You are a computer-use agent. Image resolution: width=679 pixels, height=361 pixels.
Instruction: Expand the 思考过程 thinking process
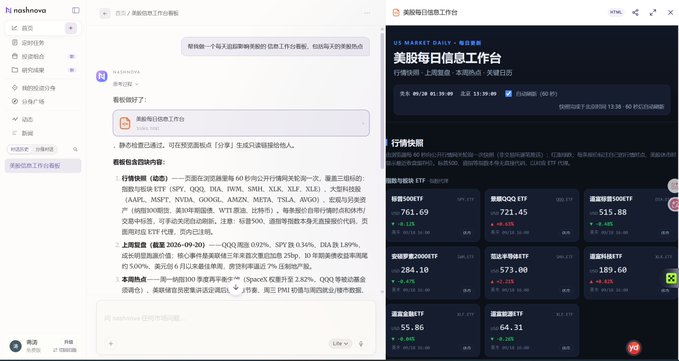126,84
